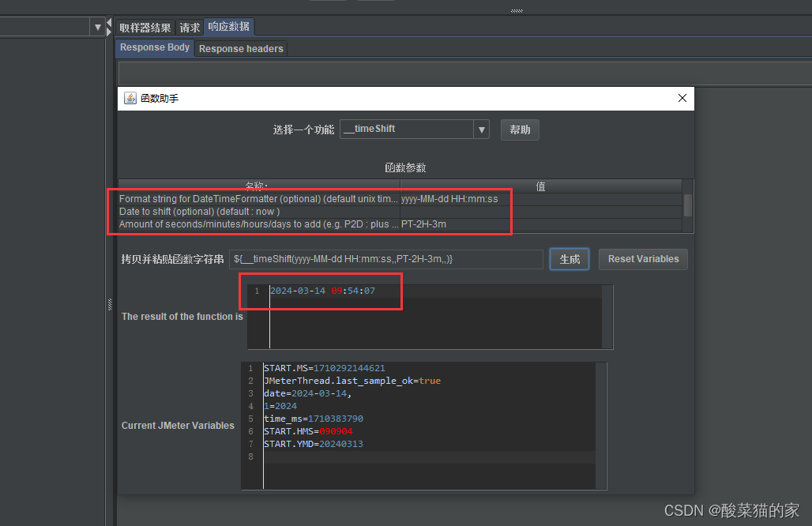Image resolution: width=812 pixels, height=526 pixels.
Task: Click the Java icon in 函数助手 title bar
Action: 130,98
